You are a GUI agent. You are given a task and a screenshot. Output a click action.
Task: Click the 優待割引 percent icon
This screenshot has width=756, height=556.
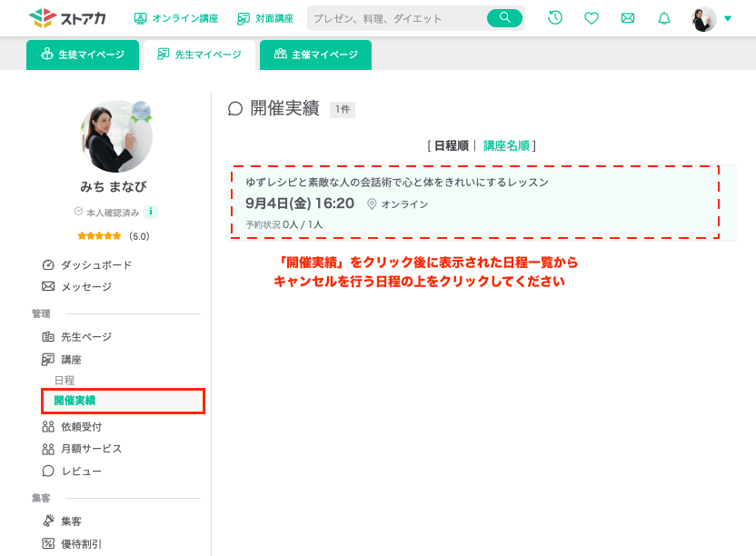click(48, 543)
